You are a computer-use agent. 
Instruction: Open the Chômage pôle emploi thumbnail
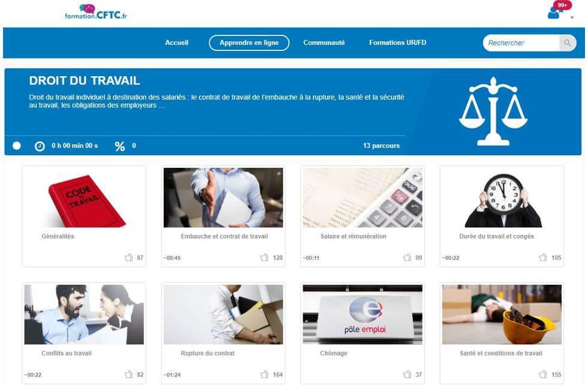tap(363, 314)
